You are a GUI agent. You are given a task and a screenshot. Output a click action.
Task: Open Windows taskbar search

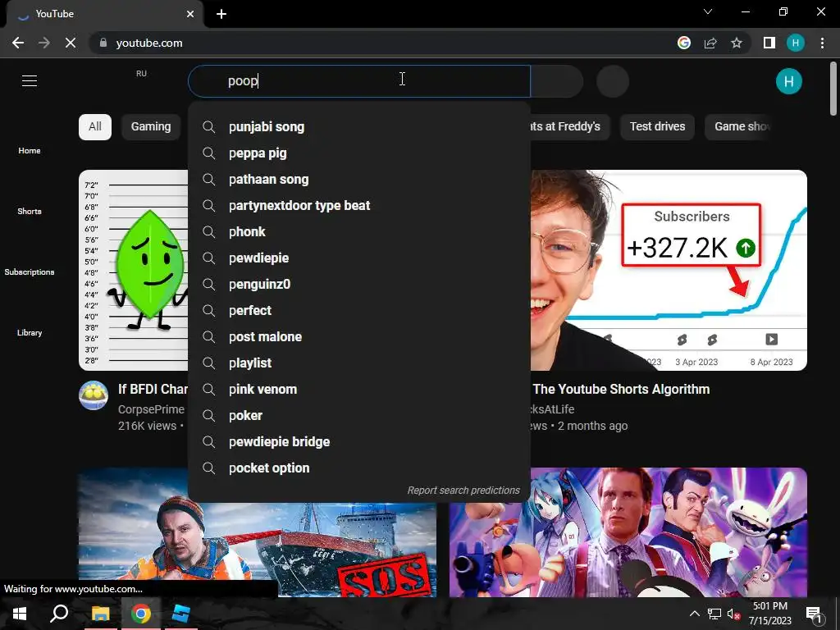(59, 614)
